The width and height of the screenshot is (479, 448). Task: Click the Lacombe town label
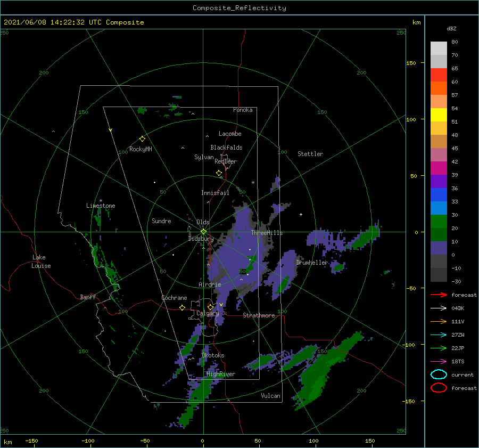pos(230,134)
